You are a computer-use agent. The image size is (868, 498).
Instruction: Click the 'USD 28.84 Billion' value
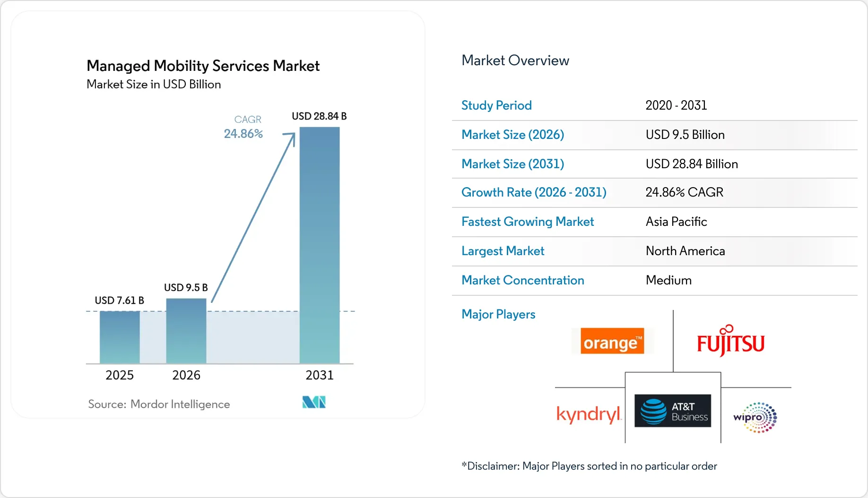[x=692, y=164]
